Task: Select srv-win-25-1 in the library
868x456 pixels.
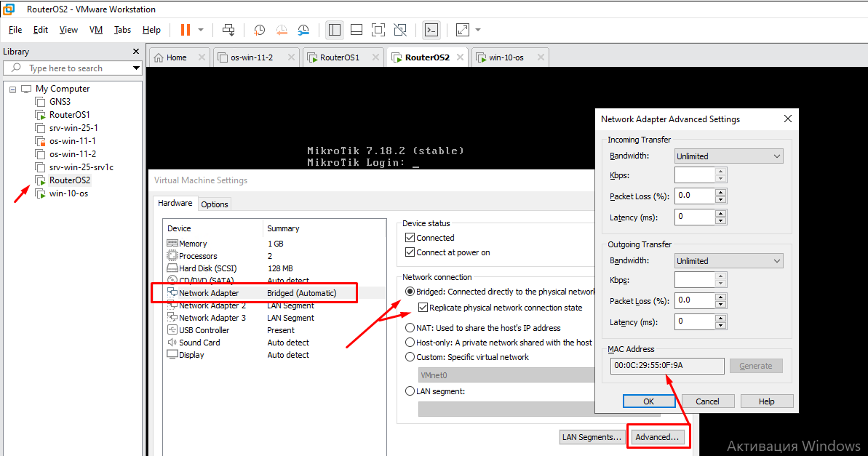Action: pos(73,128)
